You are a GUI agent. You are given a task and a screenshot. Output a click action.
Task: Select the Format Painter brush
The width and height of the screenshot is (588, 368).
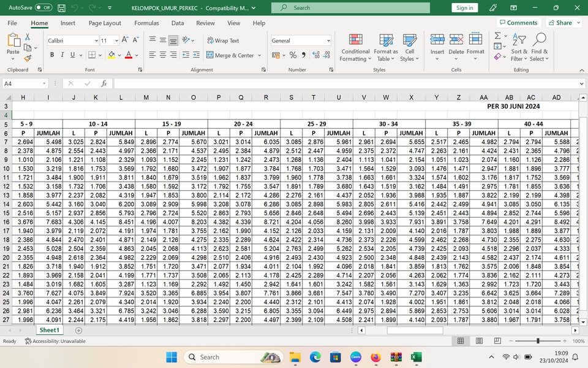pos(28,58)
